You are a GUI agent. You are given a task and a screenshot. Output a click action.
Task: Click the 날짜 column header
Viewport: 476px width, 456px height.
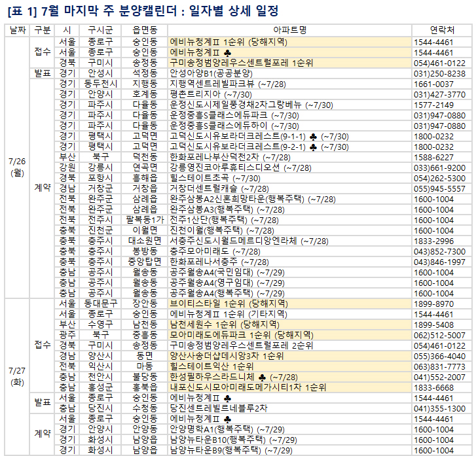coord(17,30)
